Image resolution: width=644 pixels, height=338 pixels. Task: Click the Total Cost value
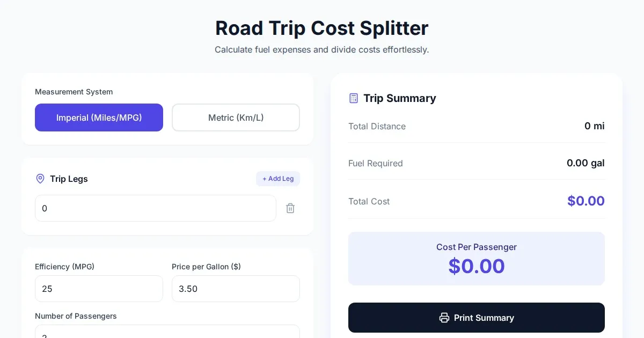point(586,201)
